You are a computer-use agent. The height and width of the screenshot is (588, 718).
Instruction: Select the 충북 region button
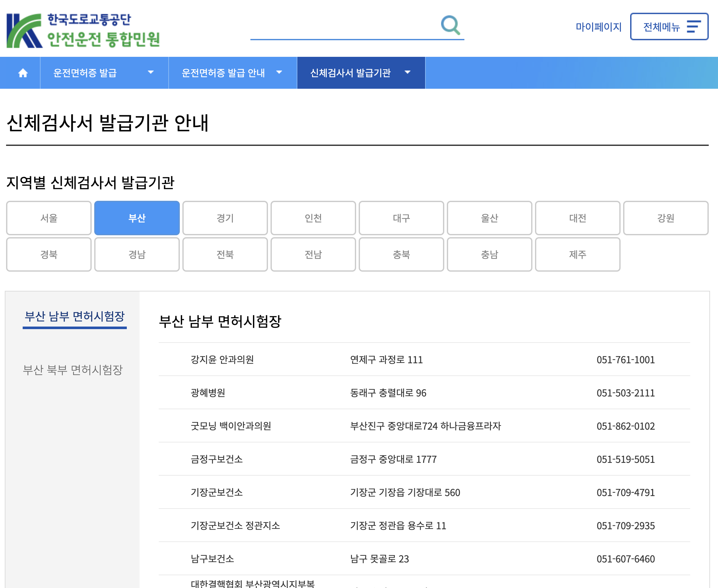pos(401,254)
